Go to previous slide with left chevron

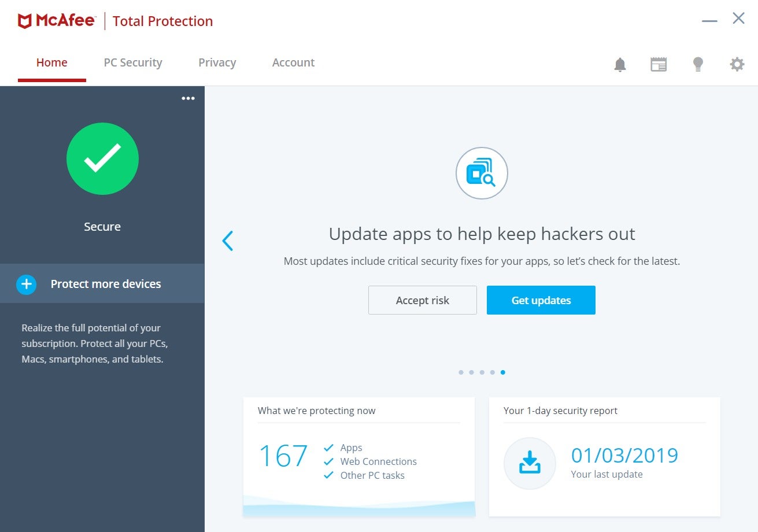pyautogui.click(x=228, y=241)
